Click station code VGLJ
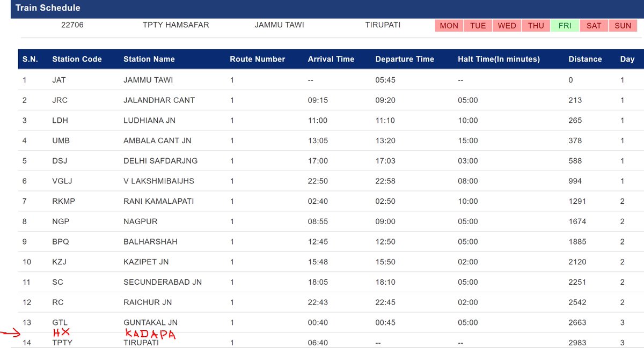 [x=62, y=181]
